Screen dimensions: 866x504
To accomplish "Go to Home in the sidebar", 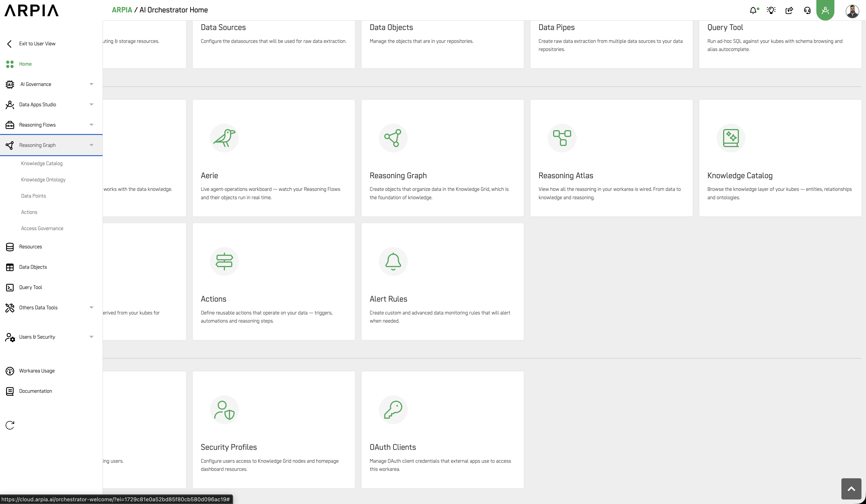I will point(26,64).
